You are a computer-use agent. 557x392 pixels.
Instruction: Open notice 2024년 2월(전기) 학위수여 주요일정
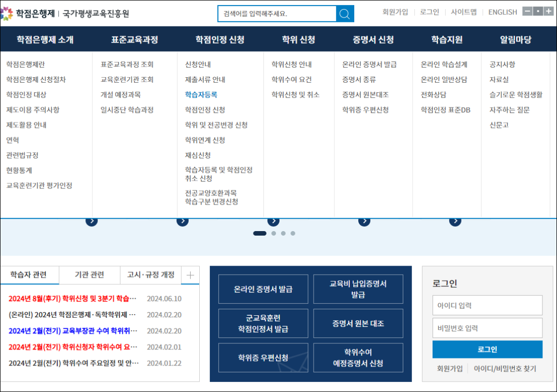click(74, 363)
